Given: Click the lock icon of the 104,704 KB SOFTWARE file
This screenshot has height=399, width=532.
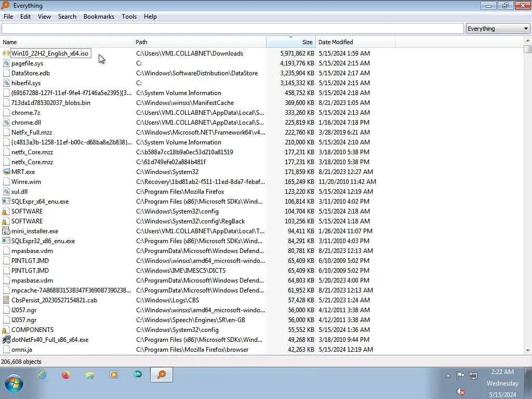Looking at the screenshot, I should [5, 212].
